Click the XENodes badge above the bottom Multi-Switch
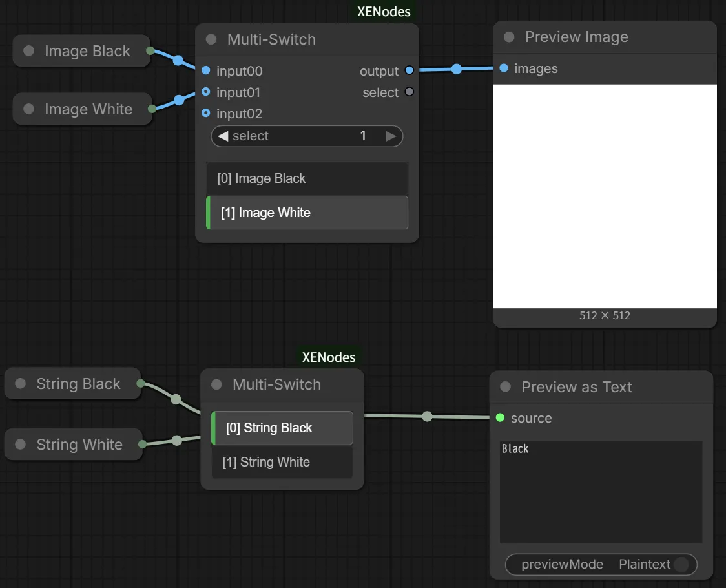The height and width of the screenshot is (588, 726). pos(329,357)
